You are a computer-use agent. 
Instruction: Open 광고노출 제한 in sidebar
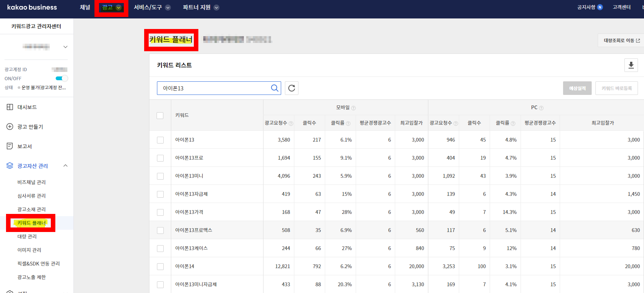pyautogui.click(x=32, y=277)
